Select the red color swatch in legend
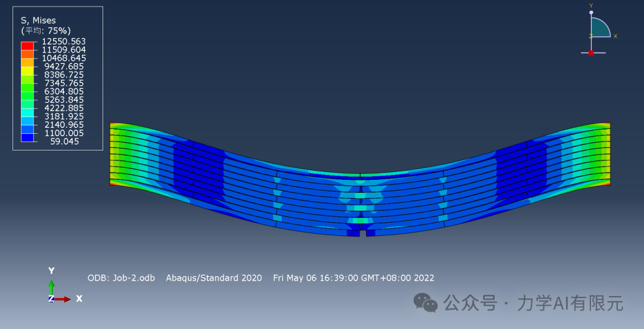The width and height of the screenshot is (644, 329). [x=27, y=45]
